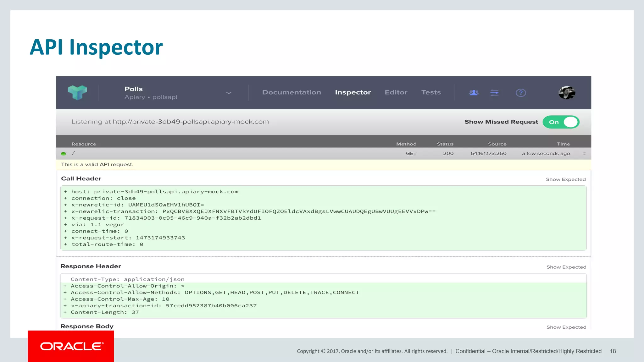Click the Source column header
Image resolution: width=644 pixels, height=362 pixels.
[497, 144]
